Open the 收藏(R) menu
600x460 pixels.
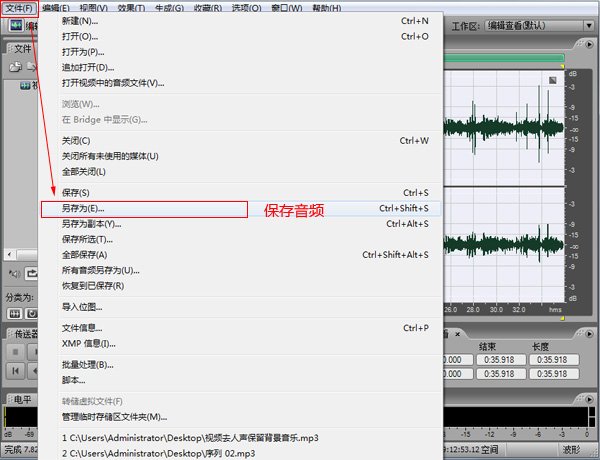(x=208, y=8)
